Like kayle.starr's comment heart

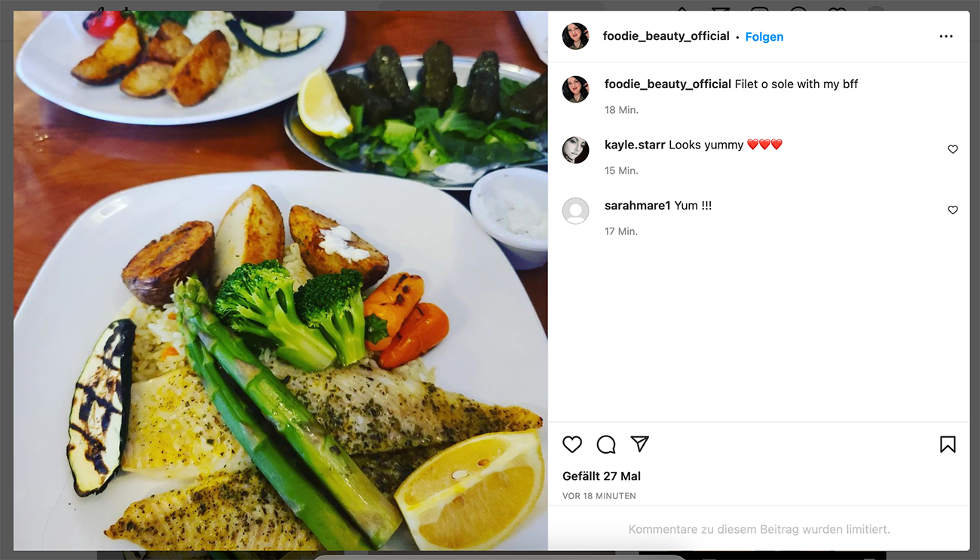(953, 149)
